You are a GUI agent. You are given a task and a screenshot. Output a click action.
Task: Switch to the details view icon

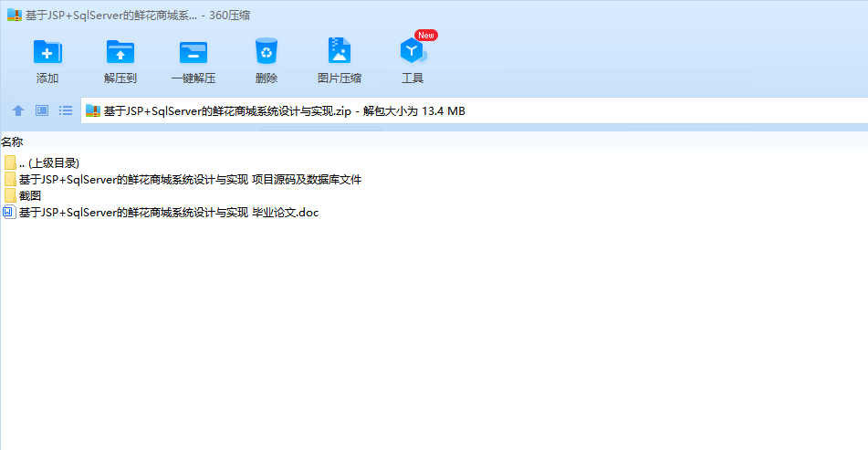click(42, 110)
